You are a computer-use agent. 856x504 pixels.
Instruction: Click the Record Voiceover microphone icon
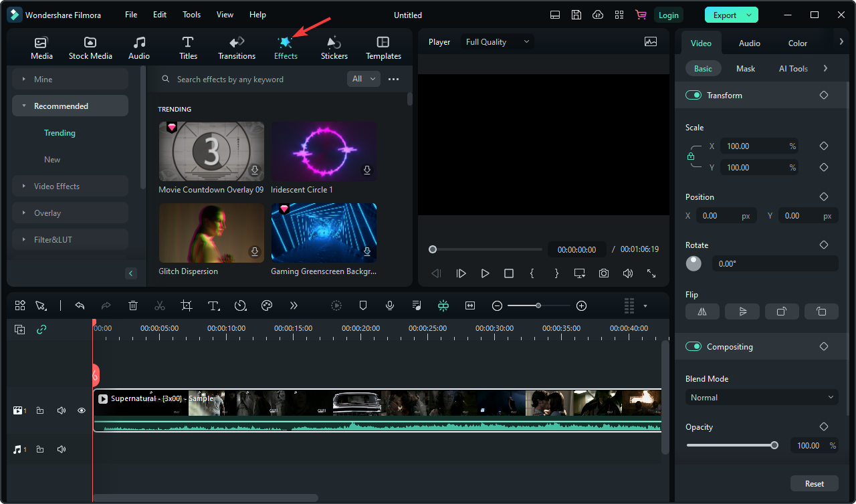coord(390,305)
